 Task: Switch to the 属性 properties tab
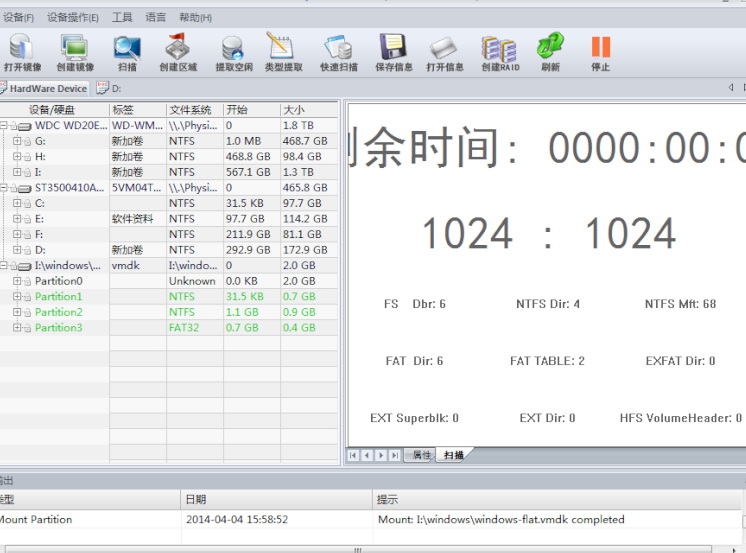click(x=421, y=455)
